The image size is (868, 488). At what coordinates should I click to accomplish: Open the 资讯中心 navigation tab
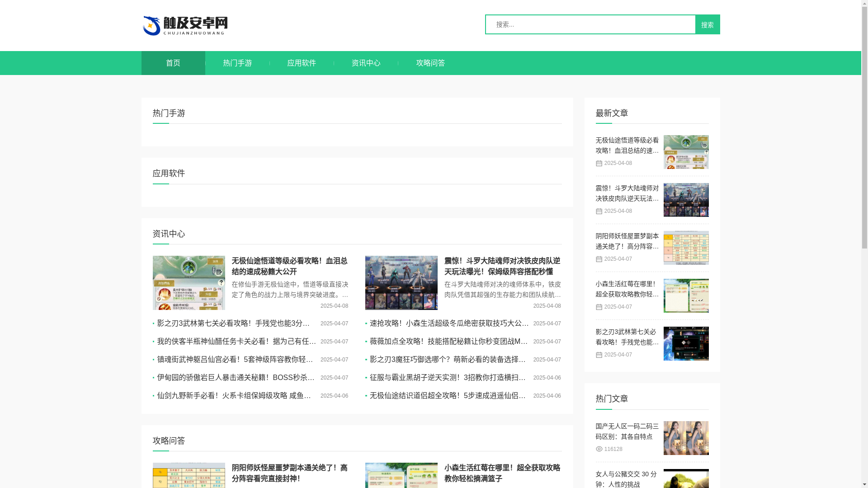(366, 63)
